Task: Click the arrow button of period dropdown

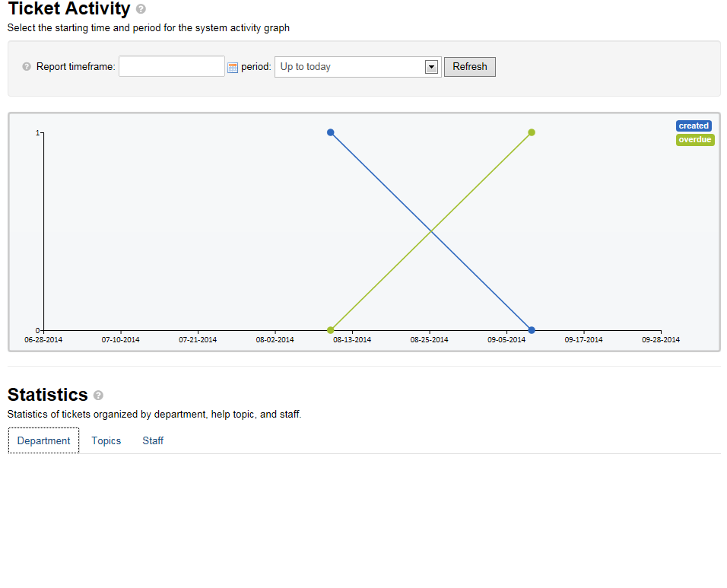Action: point(431,67)
